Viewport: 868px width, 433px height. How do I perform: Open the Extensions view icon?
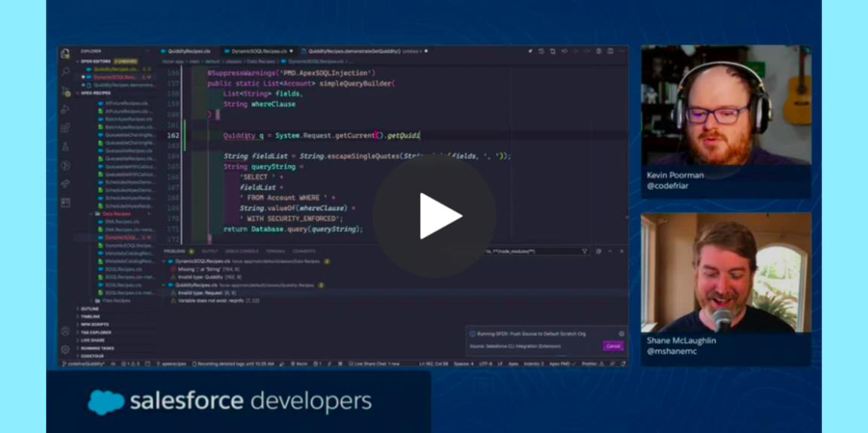(66, 128)
